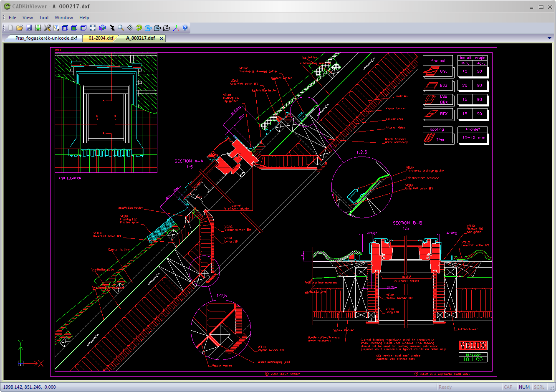Open the View menu
The height and width of the screenshot is (392, 556).
28,18
